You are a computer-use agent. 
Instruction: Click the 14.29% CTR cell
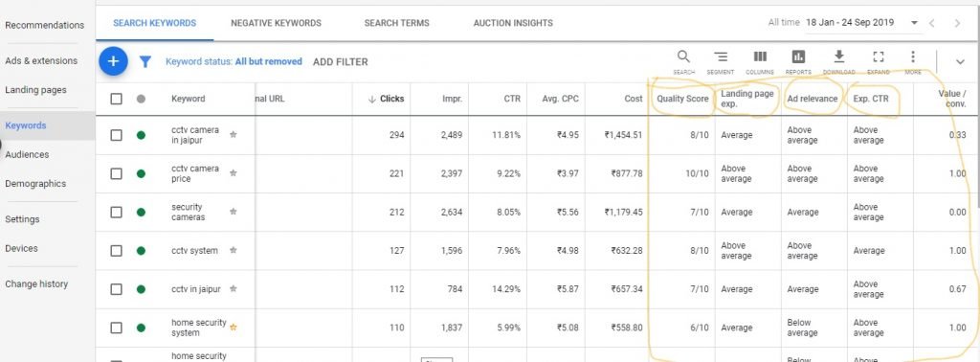(x=507, y=289)
